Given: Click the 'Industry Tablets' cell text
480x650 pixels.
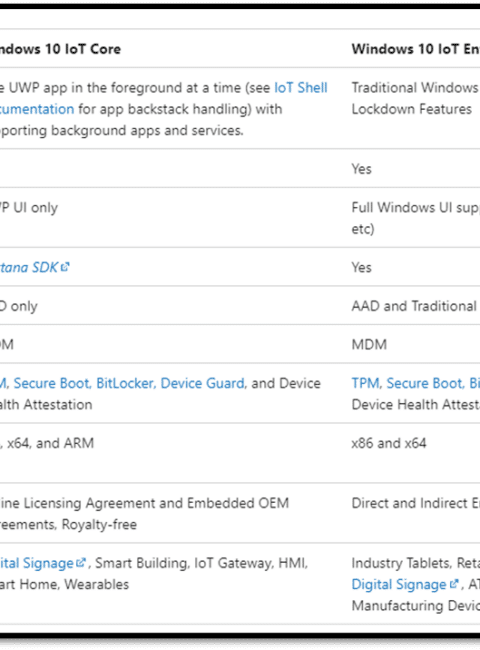Looking at the screenshot, I should point(401,563).
